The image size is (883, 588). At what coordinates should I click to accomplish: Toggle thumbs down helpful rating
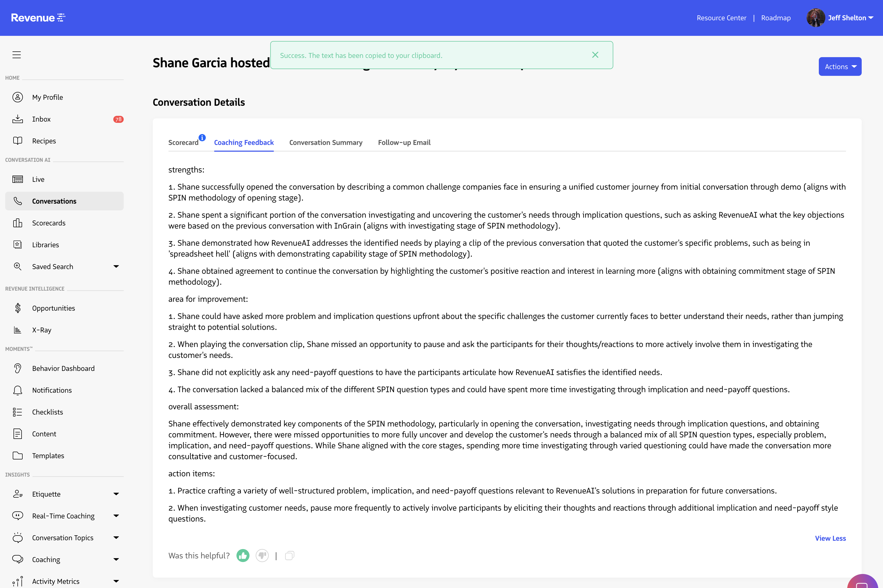pyautogui.click(x=262, y=556)
